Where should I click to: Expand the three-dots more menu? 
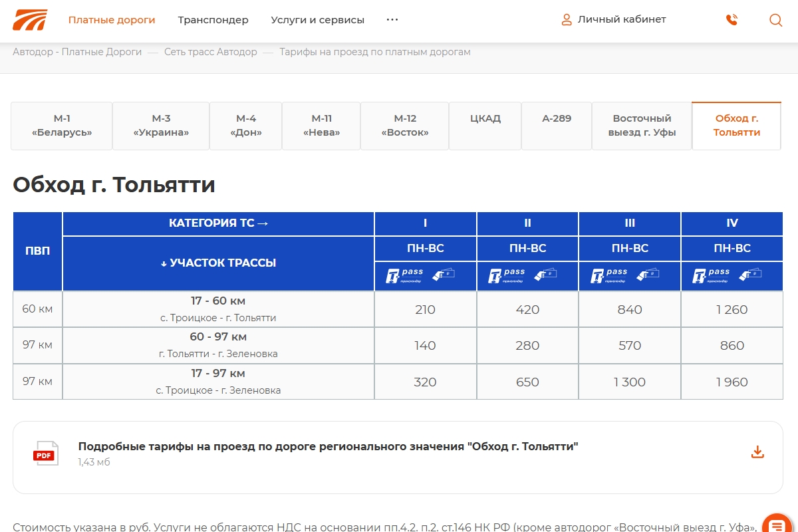392,20
